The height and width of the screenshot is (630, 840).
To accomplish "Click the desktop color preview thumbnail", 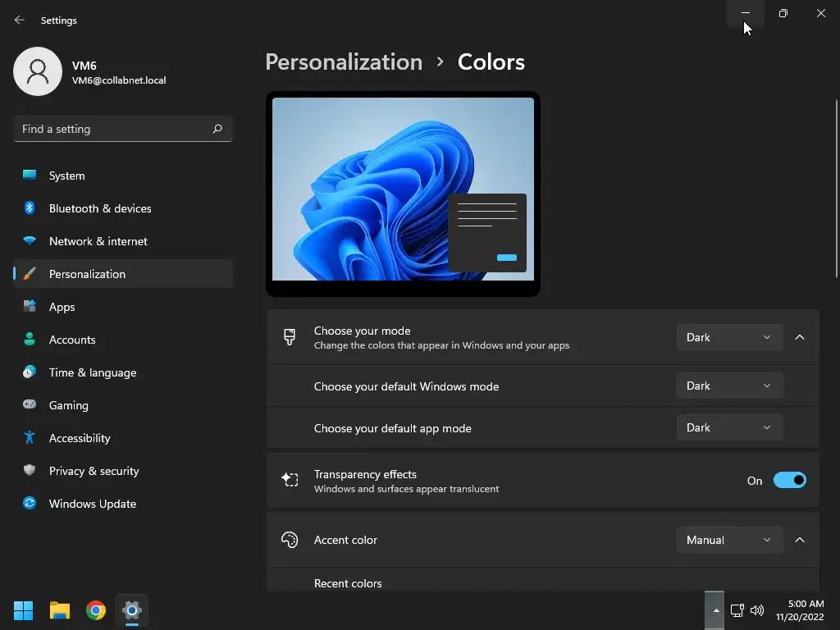I will pyautogui.click(x=403, y=194).
